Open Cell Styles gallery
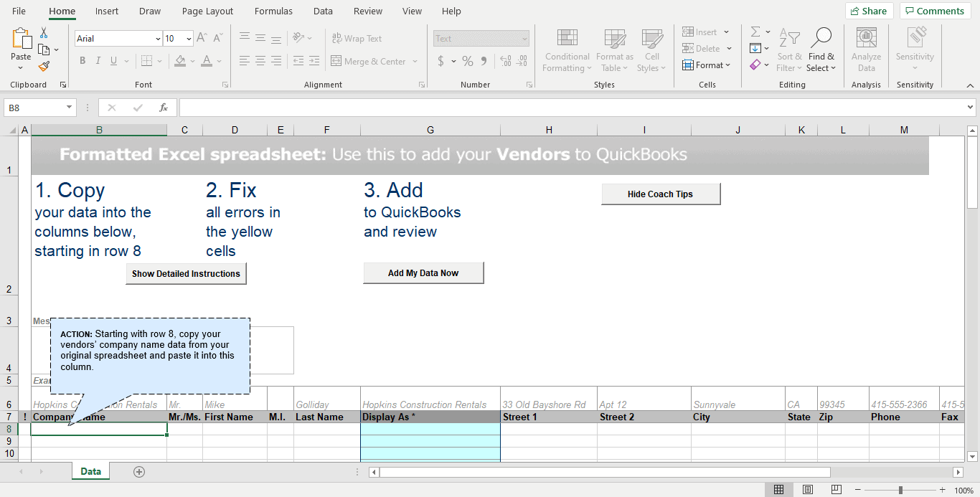The width and height of the screenshot is (980, 497). click(x=651, y=51)
